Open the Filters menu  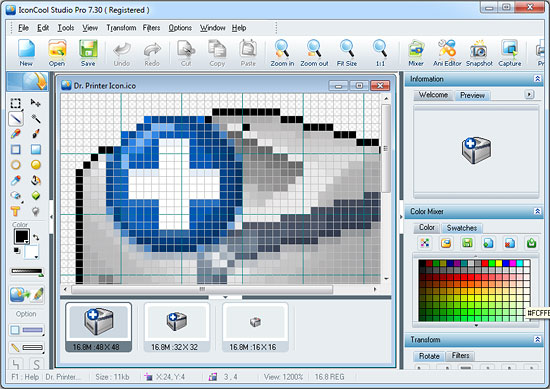pos(151,28)
